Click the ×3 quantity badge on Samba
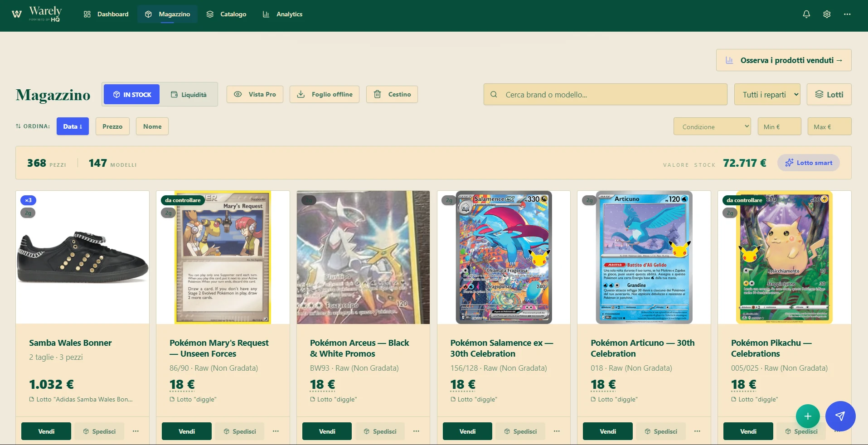 tap(28, 200)
